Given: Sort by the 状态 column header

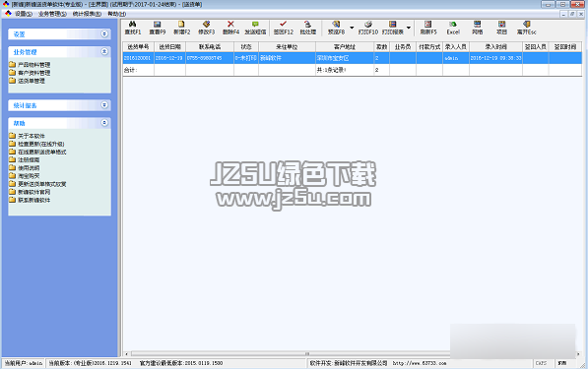Looking at the screenshot, I should click(246, 47).
